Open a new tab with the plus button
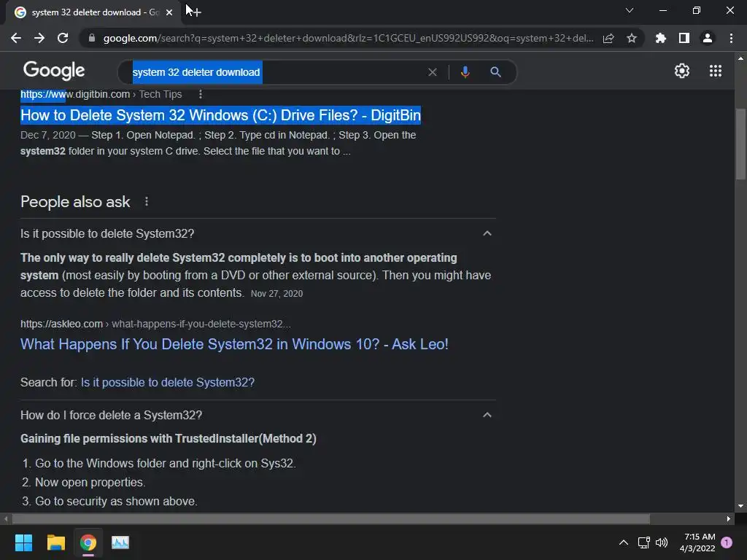Image resolution: width=747 pixels, height=560 pixels. (x=196, y=12)
